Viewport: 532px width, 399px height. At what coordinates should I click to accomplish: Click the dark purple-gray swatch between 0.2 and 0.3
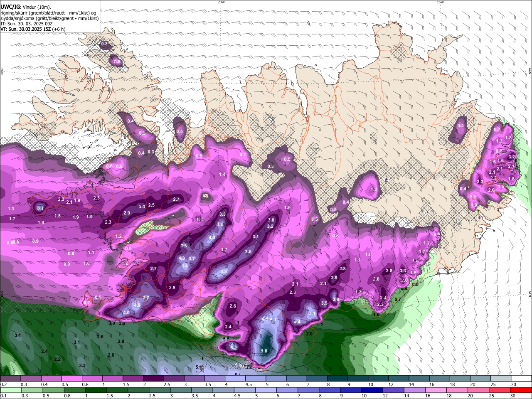click(10, 378)
